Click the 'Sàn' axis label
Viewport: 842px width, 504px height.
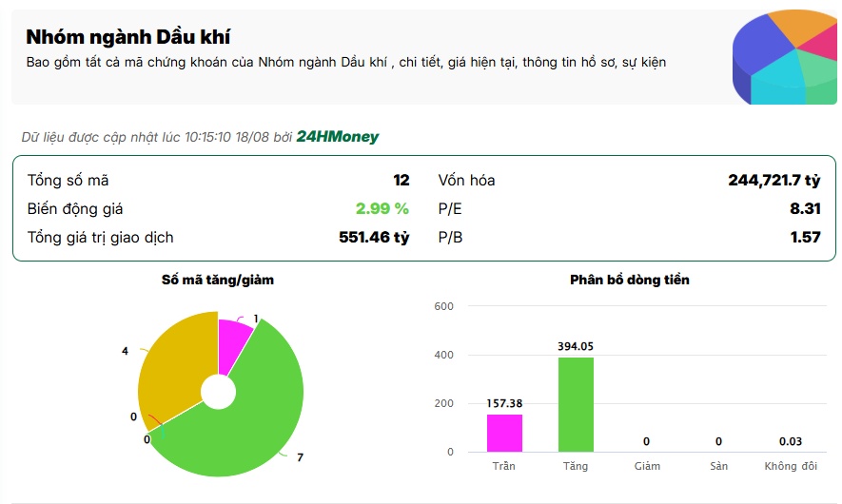click(718, 466)
